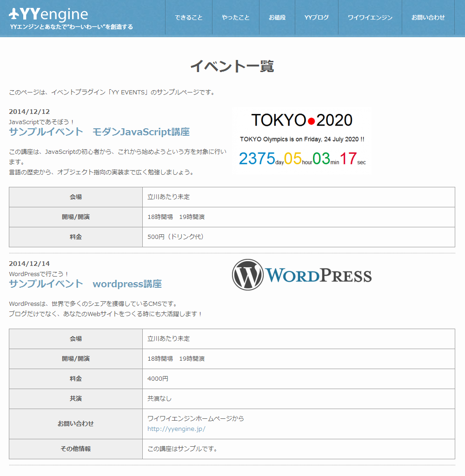Viewport: 465px width, 476px height.
Task: Click the tagline YYエンジンとあなたで“わーいわーい”を創造する
Action: pos(72,26)
